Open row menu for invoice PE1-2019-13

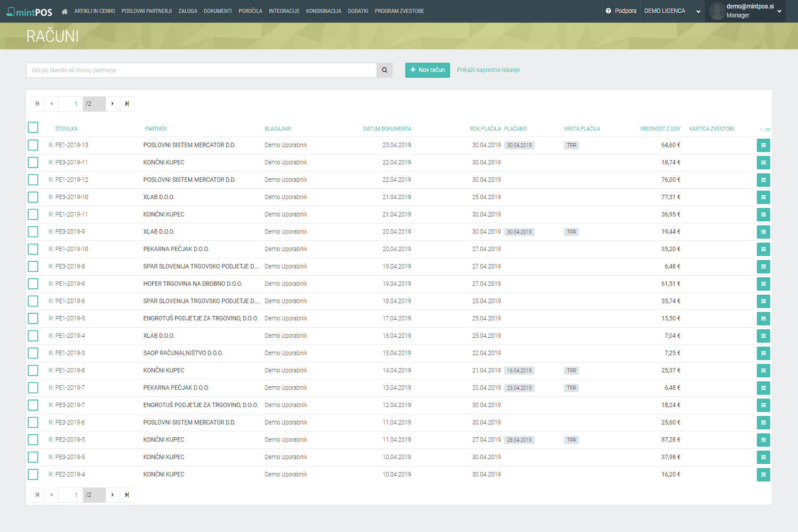pyautogui.click(x=763, y=145)
